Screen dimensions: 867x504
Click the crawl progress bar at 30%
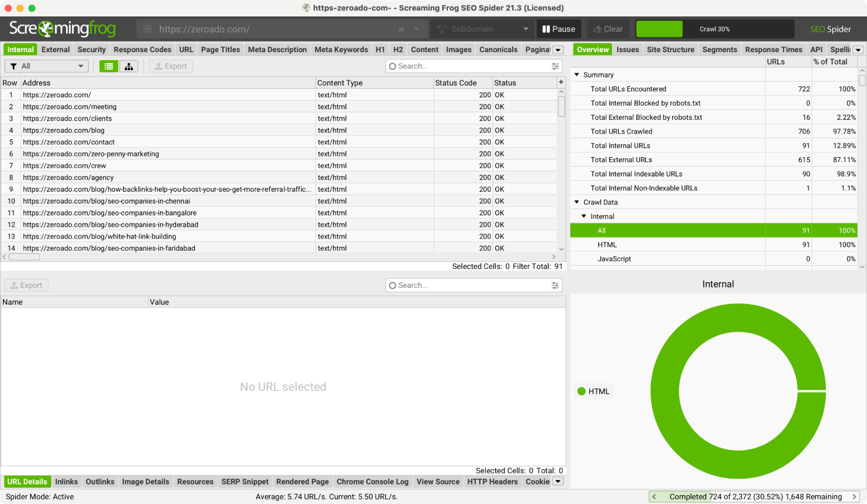pos(715,29)
